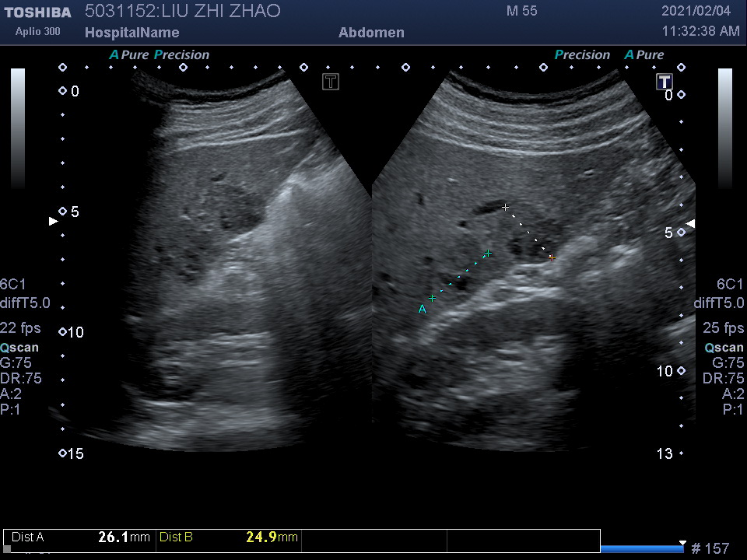The height and width of the screenshot is (560, 747).
Task: Click the cyan A caliper label
Action: point(423,310)
